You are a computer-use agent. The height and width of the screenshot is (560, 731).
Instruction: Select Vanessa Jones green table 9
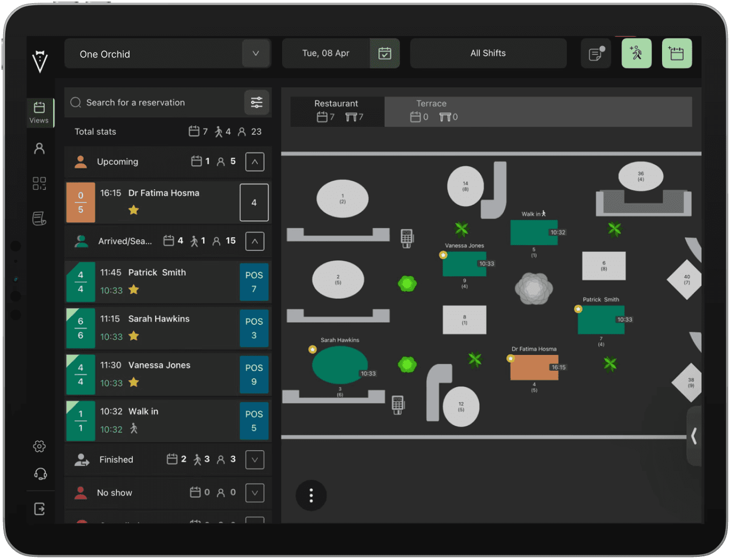[465, 263]
